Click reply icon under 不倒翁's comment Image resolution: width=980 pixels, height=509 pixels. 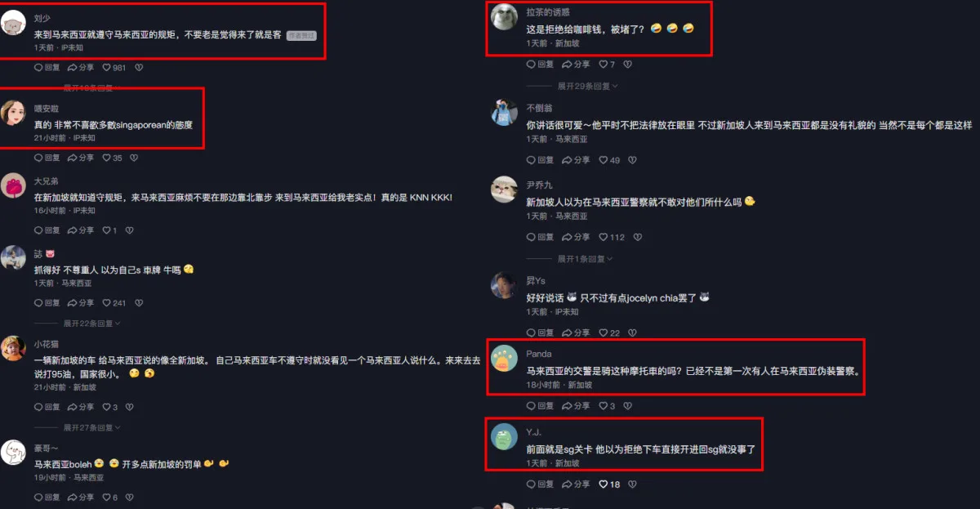[540, 160]
